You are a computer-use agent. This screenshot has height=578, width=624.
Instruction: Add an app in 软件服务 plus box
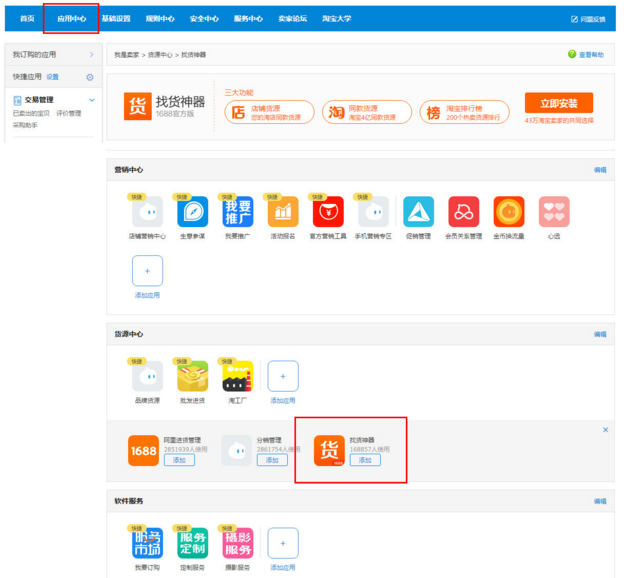[x=283, y=543]
